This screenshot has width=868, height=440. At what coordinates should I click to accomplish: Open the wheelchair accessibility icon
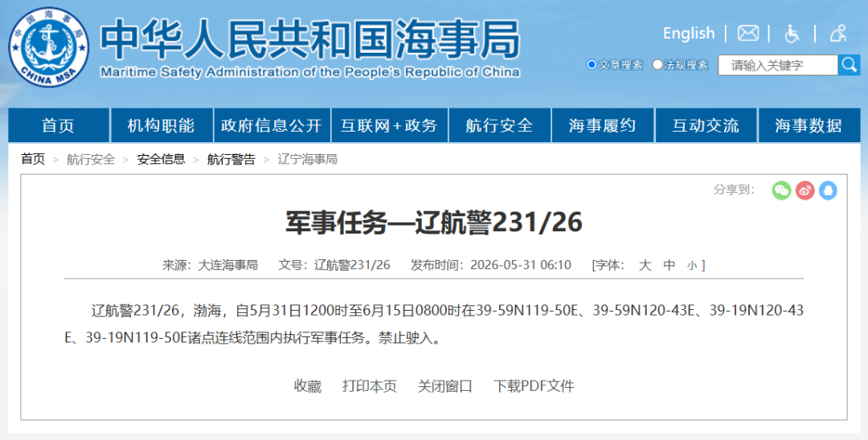tap(792, 33)
